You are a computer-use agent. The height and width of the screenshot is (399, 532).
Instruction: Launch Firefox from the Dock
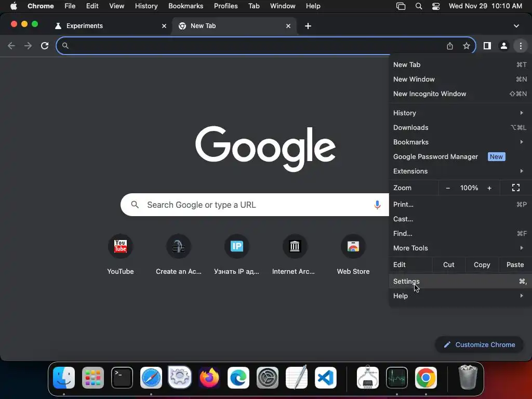pos(209,378)
